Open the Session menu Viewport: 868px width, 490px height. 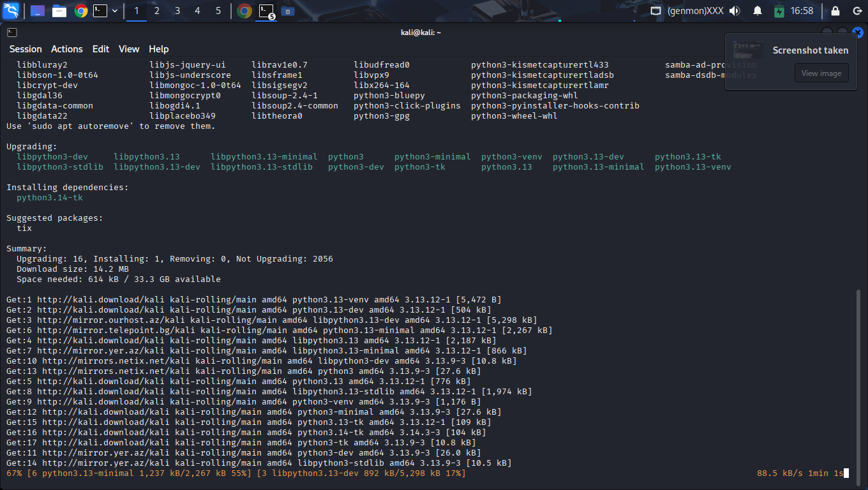[26, 49]
